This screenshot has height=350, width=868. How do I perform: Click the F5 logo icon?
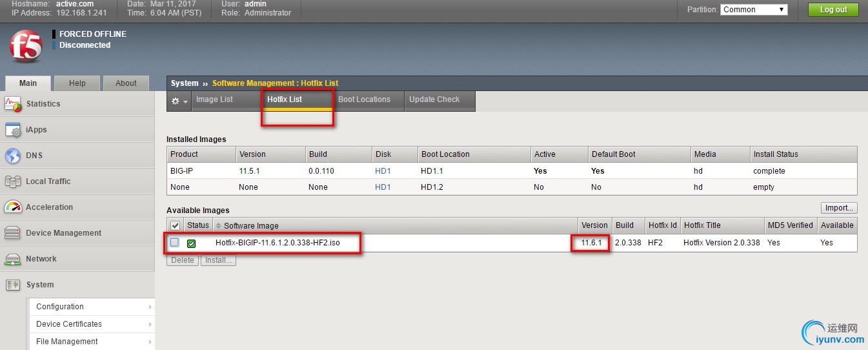(26, 48)
